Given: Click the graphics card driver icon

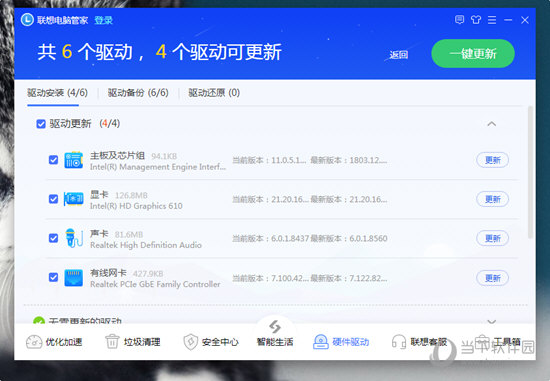Looking at the screenshot, I should pos(74,199).
